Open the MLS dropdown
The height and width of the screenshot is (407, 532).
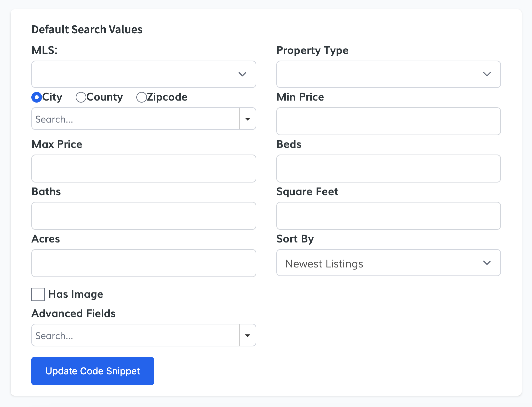click(144, 74)
